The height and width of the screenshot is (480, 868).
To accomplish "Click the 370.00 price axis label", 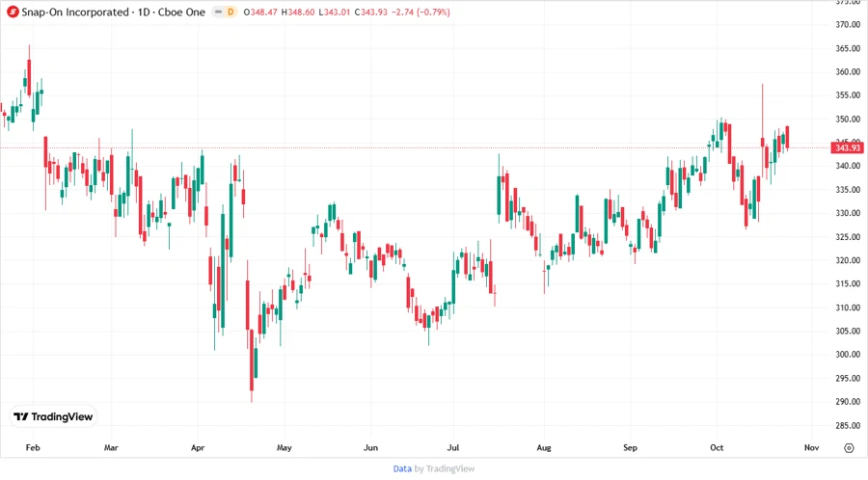I will tap(848, 24).
